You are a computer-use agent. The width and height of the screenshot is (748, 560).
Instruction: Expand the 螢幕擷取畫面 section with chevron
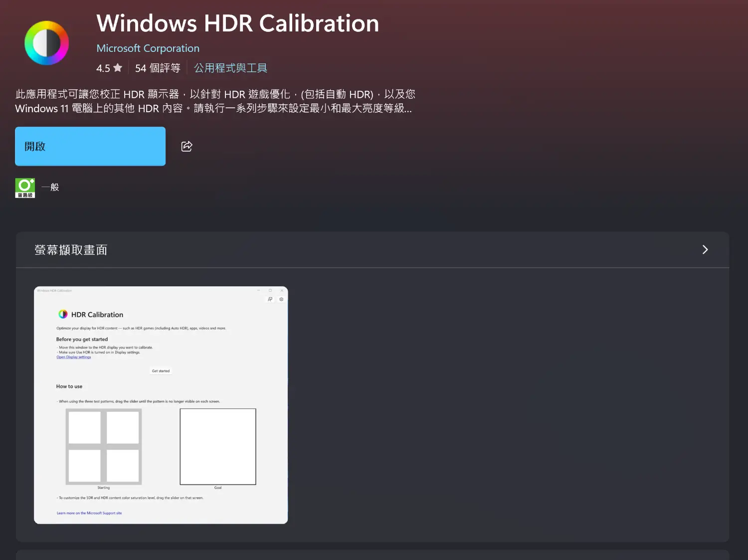pyautogui.click(x=705, y=250)
